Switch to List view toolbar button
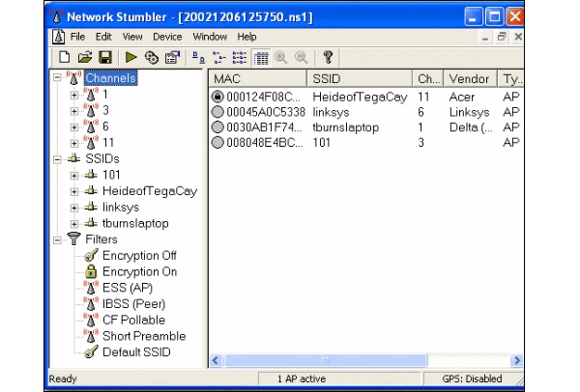The height and width of the screenshot is (392, 580). click(x=240, y=58)
